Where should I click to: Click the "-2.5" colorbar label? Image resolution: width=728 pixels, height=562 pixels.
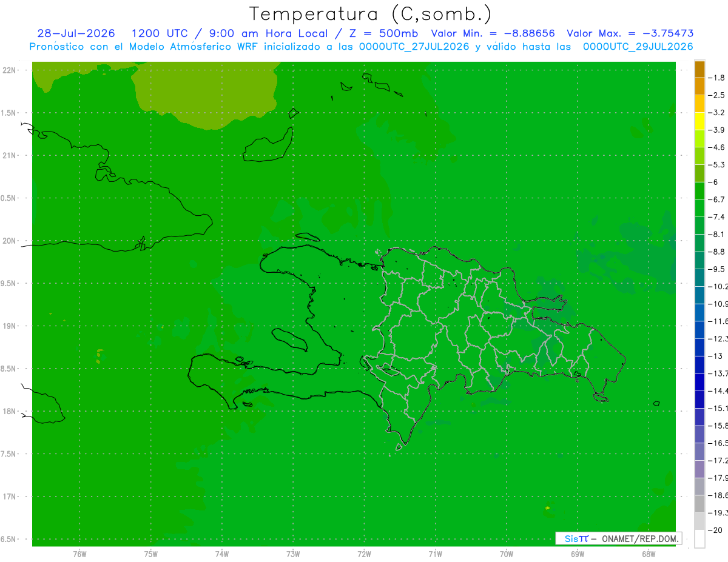coord(716,95)
